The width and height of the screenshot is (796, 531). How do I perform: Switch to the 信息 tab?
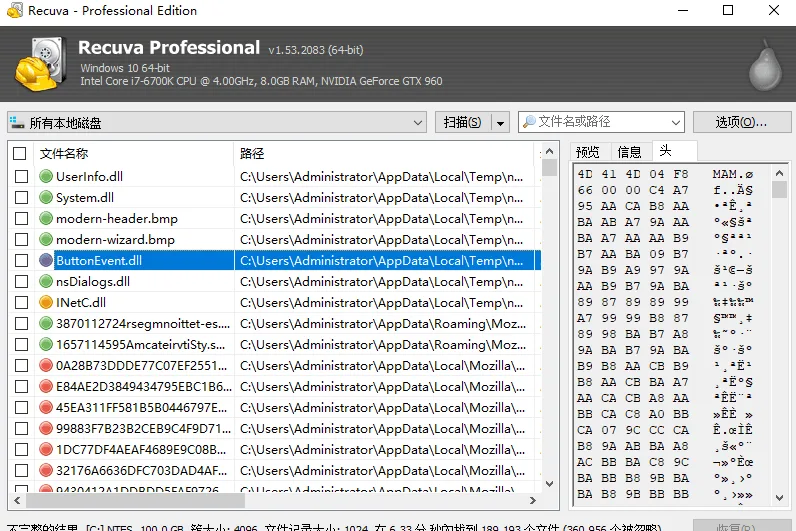click(629, 152)
